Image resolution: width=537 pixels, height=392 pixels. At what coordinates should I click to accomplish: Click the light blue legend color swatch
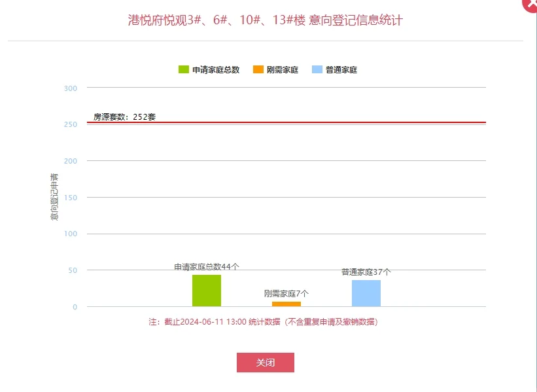tap(317, 69)
